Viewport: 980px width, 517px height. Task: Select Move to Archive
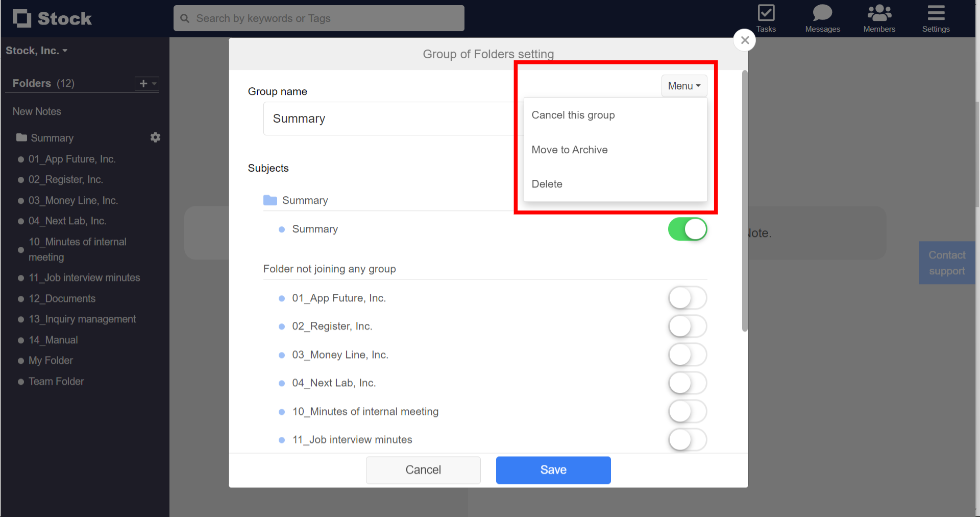[x=570, y=149]
